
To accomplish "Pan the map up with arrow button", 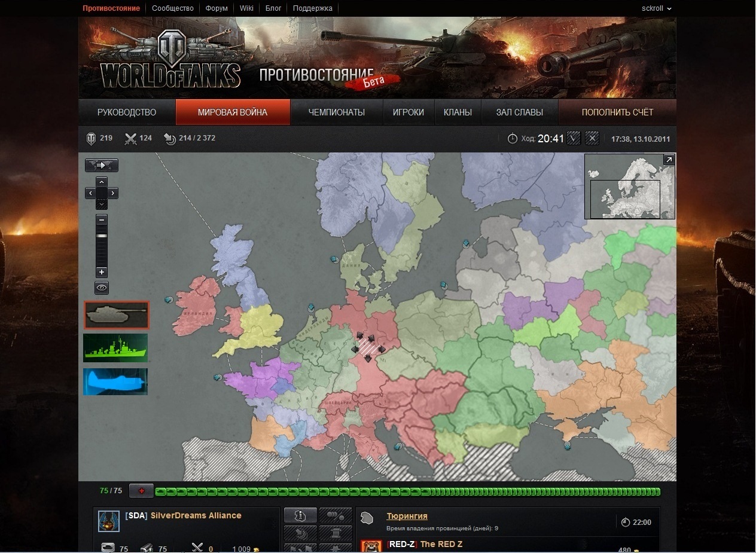I will pos(102,181).
